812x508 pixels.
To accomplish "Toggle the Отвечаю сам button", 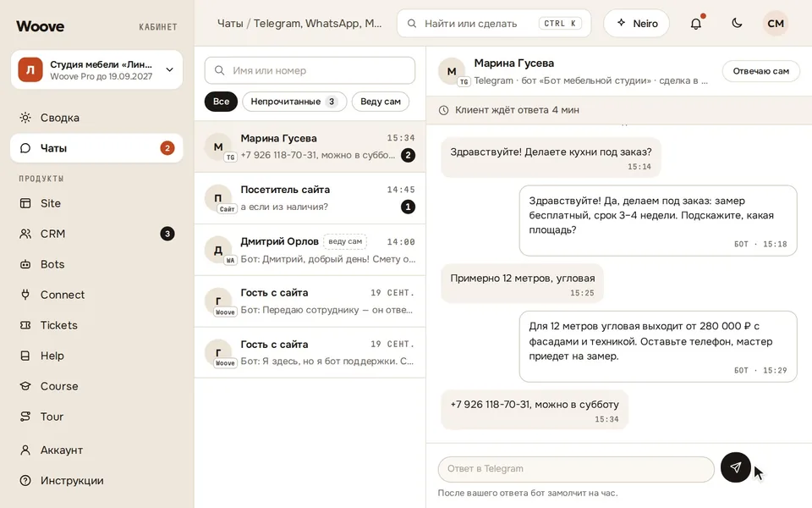I will pyautogui.click(x=760, y=71).
